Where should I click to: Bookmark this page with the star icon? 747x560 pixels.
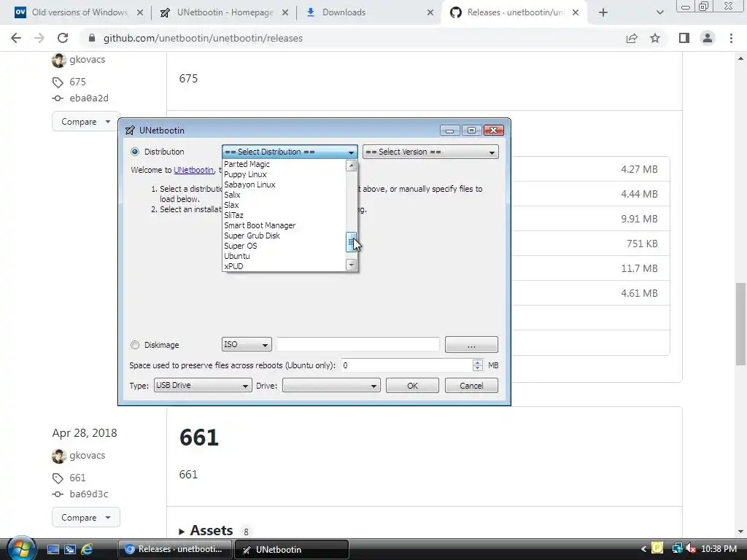655,38
